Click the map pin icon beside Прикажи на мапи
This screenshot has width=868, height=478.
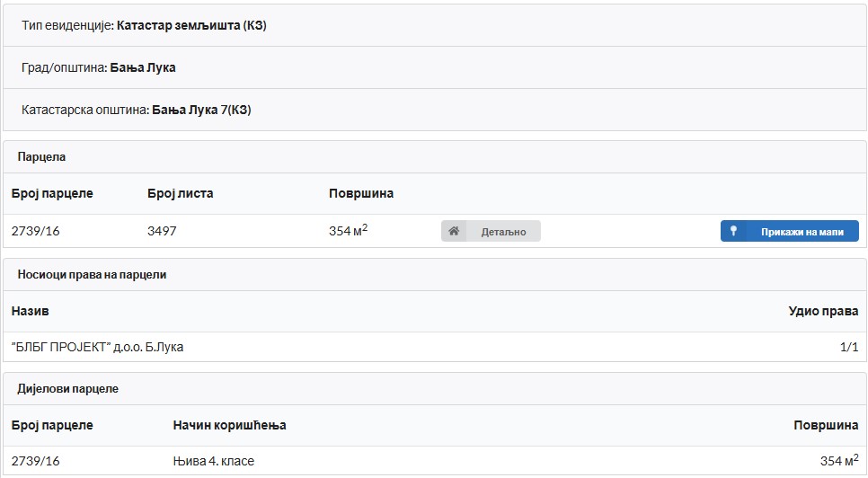[x=733, y=231]
